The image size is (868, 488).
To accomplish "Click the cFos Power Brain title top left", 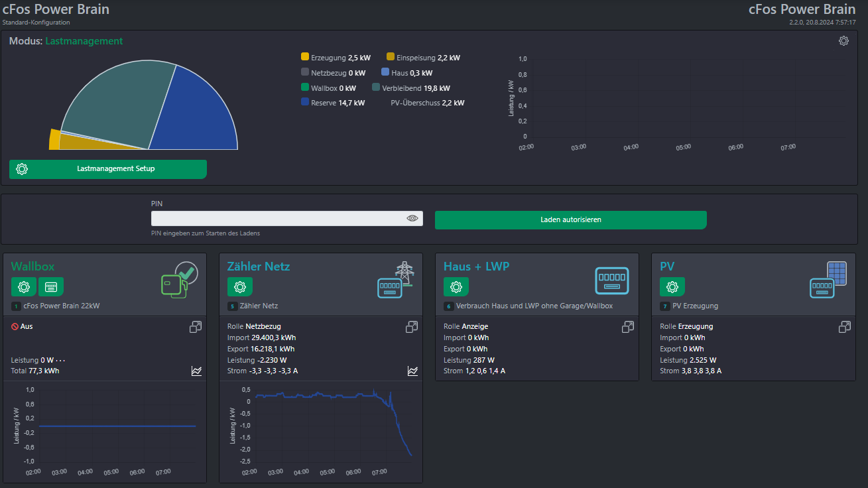I will (x=56, y=9).
